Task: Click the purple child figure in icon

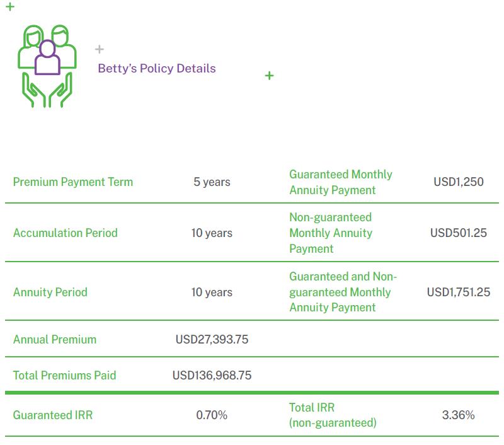Action: 47,57
